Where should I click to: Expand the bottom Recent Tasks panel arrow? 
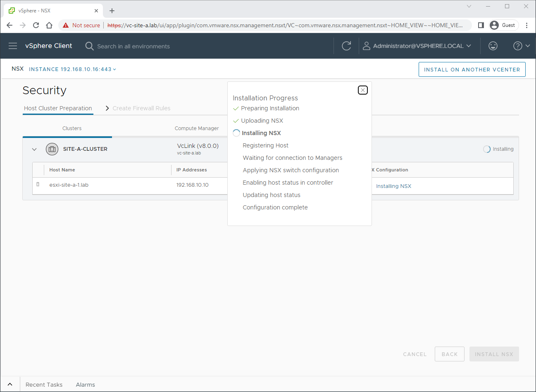10,384
